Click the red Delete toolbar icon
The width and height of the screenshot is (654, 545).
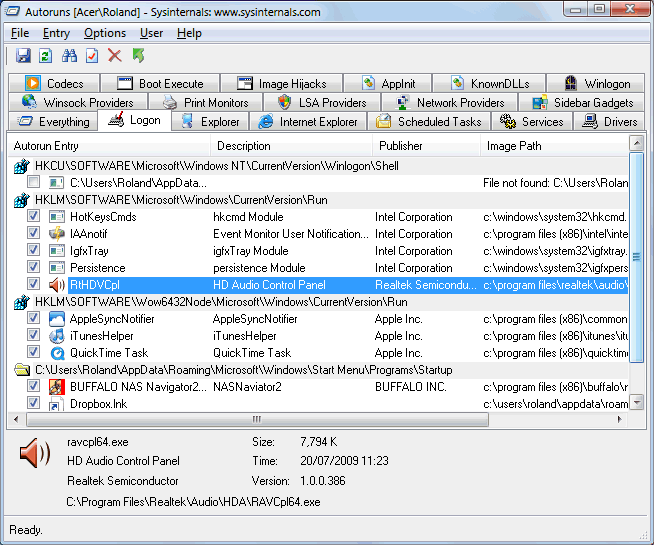coord(115,56)
